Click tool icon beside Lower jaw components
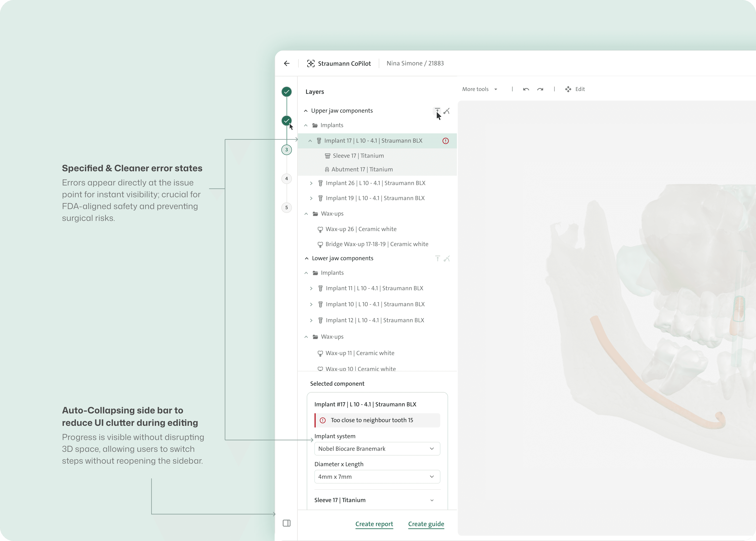The image size is (756, 541). 447,259
